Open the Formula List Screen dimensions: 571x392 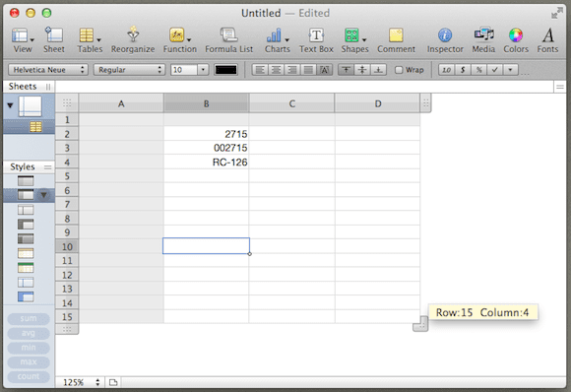point(228,35)
